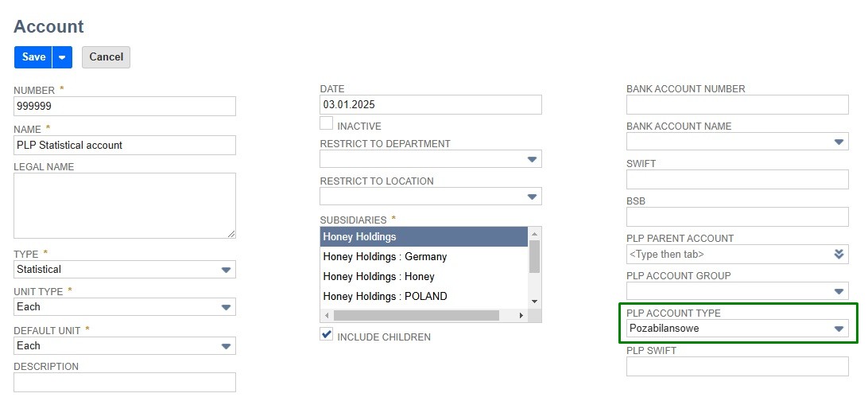
Task: Click the Cancel button
Action: click(106, 57)
